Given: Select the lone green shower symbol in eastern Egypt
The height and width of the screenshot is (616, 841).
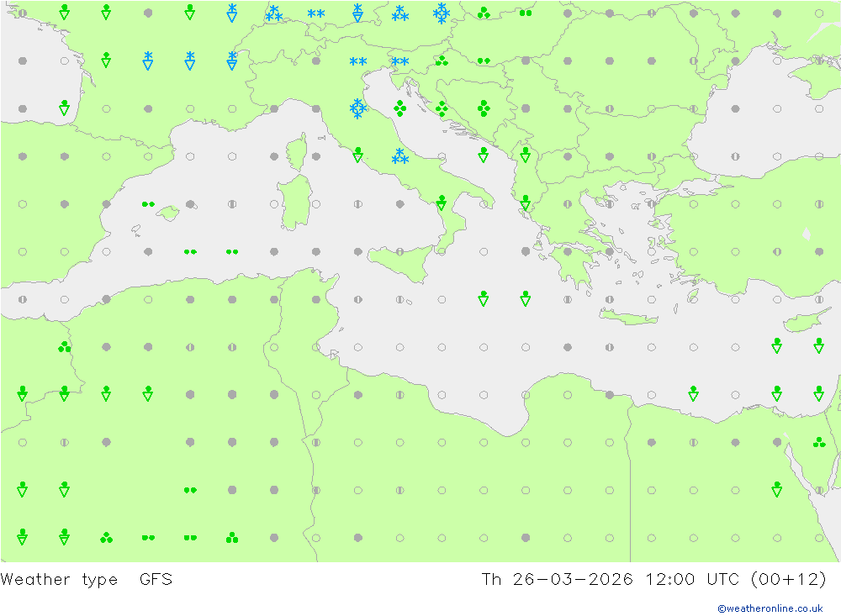Looking at the screenshot, I should click(x=776, y=489).
